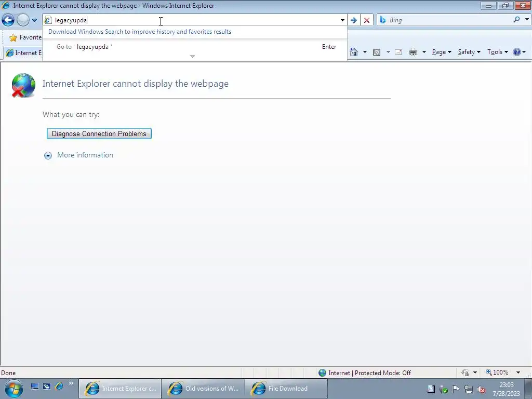This screenshot has width=532, height=399.
Task: Expand the quick launch overflow chevron
Action: point(71,383)
